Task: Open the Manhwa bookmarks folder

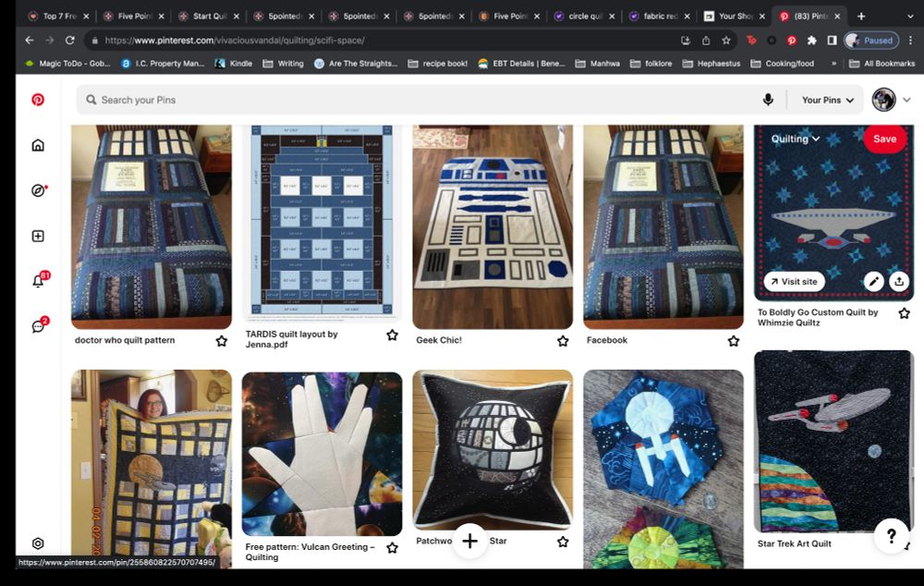Action: tap(598, 63)
